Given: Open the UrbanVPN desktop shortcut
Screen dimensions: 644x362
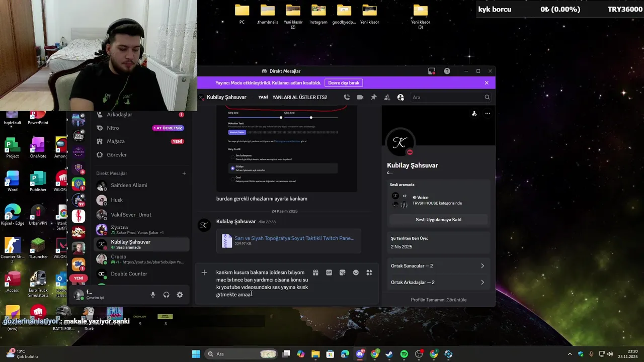Looking at the screenshot, I should pyautogui.click(x=38, y=215).
